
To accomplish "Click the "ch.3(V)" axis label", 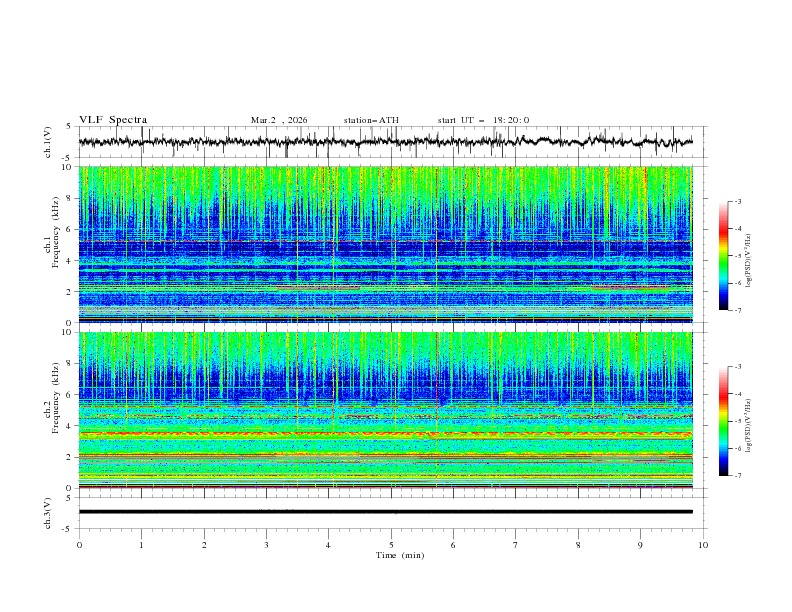I will pyautogui.click(x=48, y=513).
